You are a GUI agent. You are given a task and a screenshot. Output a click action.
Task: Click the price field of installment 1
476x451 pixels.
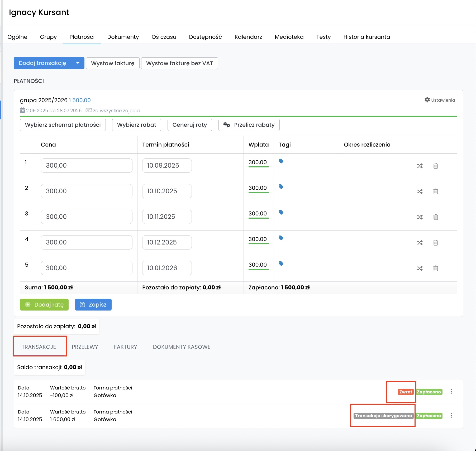point(87,166)
